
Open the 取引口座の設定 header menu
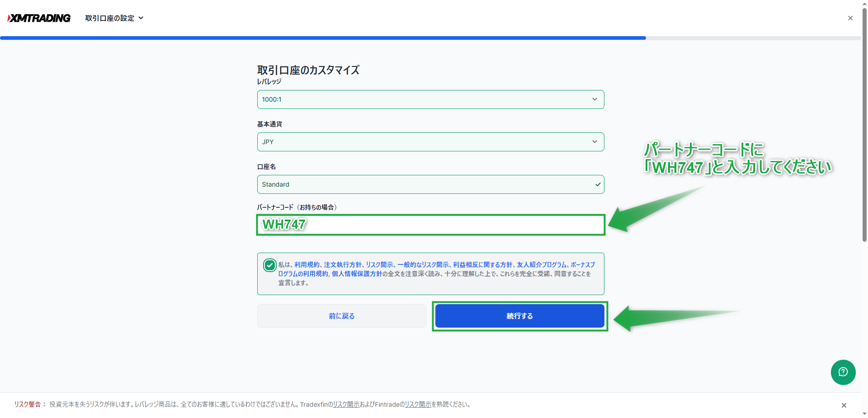(114, 18)
